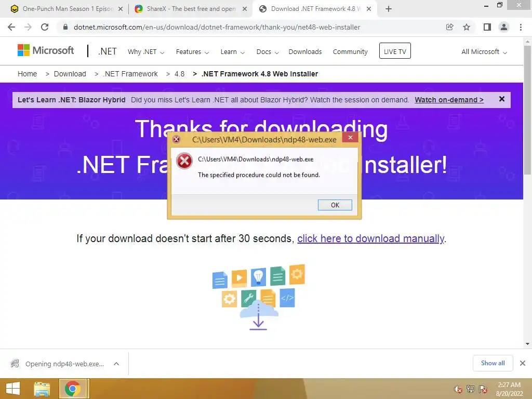Open File Explorer from the taskbar
The width and height of the screenshot is (532, 399).
pyautogui.click(x=42, y=389)
